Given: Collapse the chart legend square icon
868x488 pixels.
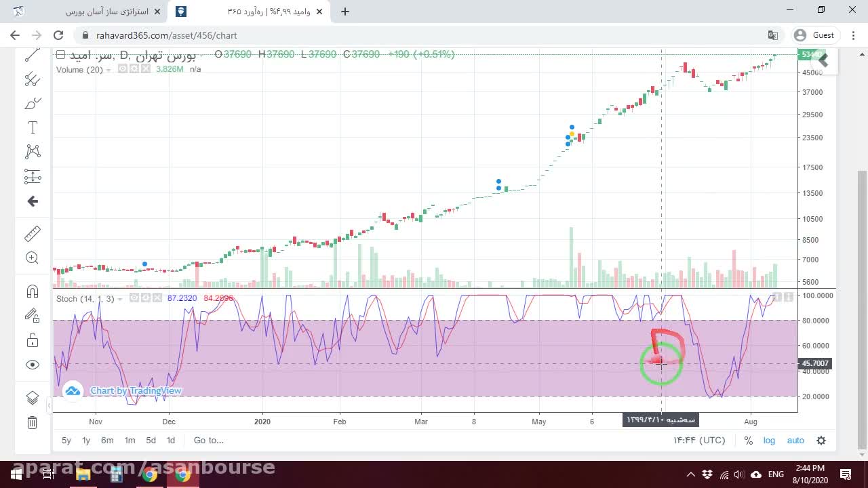Looking at the screenshot, I should pos(60,55).
